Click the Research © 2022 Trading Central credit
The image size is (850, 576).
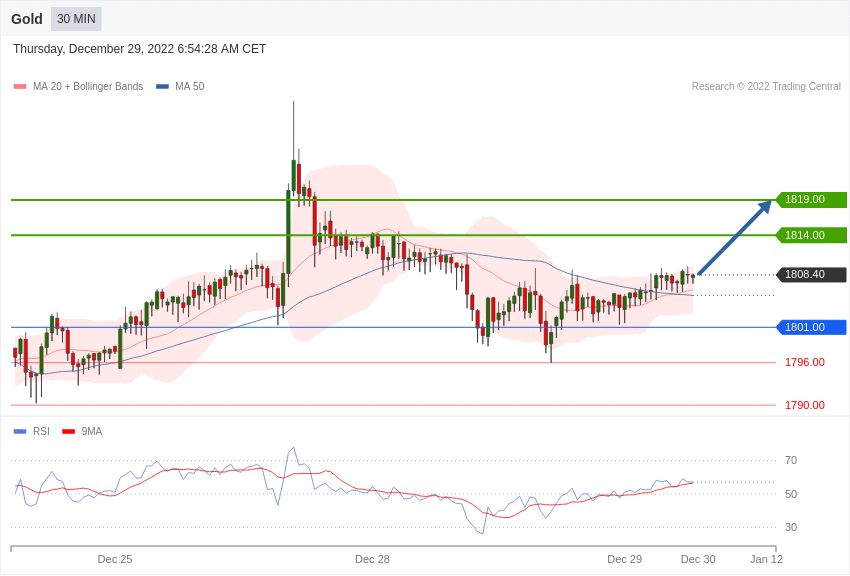(x=766, y=86)
